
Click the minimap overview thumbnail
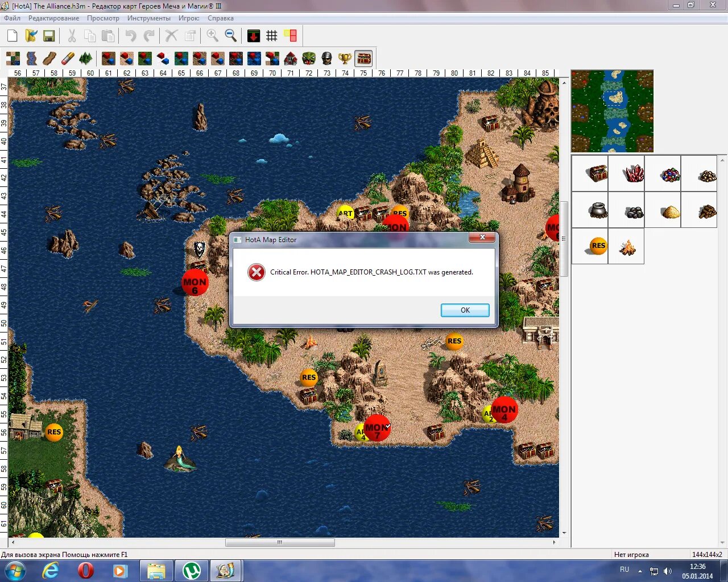click(x=612, y=111)
